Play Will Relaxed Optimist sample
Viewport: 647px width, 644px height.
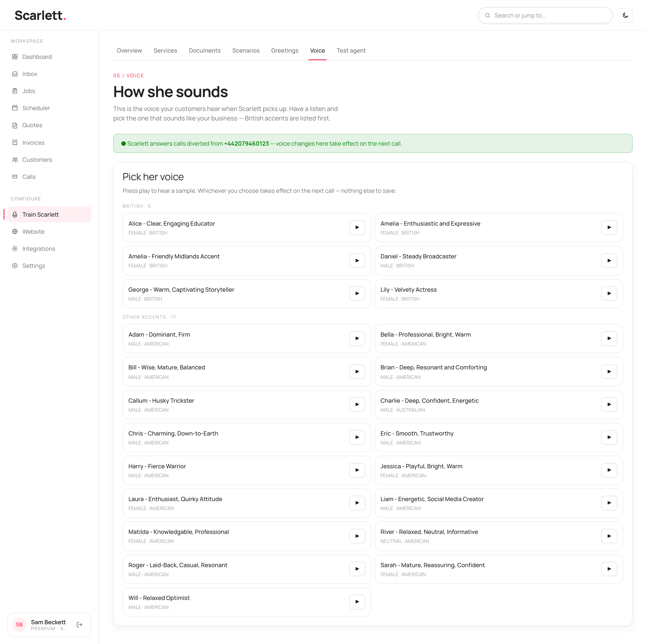[x=357, y=602]
